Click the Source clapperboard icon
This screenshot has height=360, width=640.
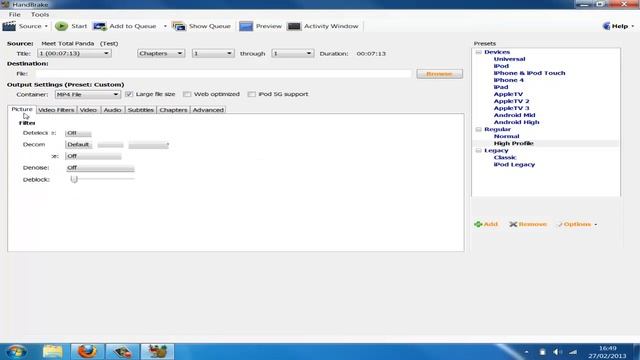[x=9, y=26]
